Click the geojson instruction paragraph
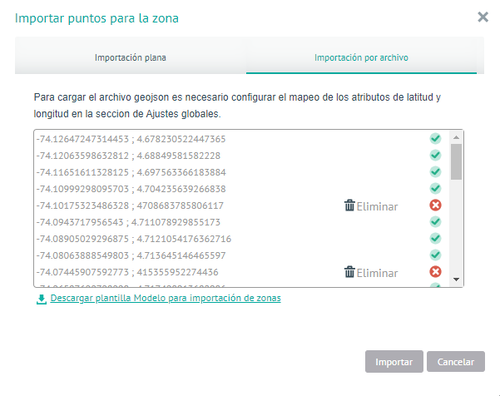The height and width of the screenshot is (396, 500). 237,106
